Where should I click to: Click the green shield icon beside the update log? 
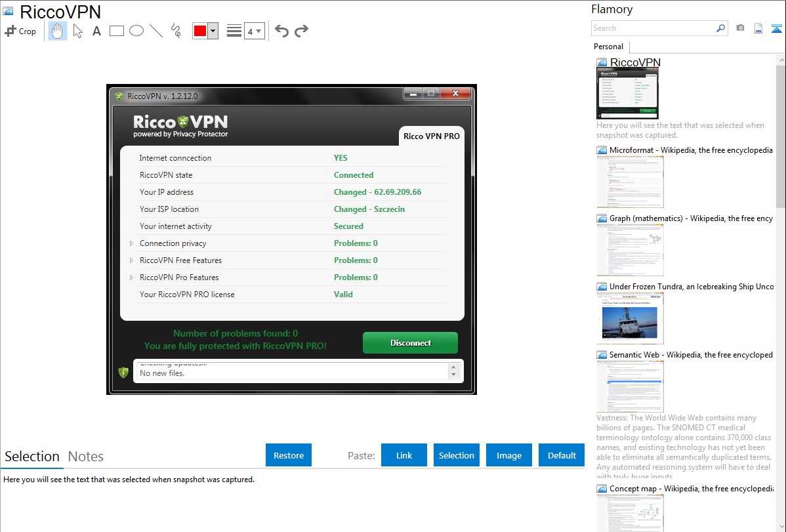point(123,372)
